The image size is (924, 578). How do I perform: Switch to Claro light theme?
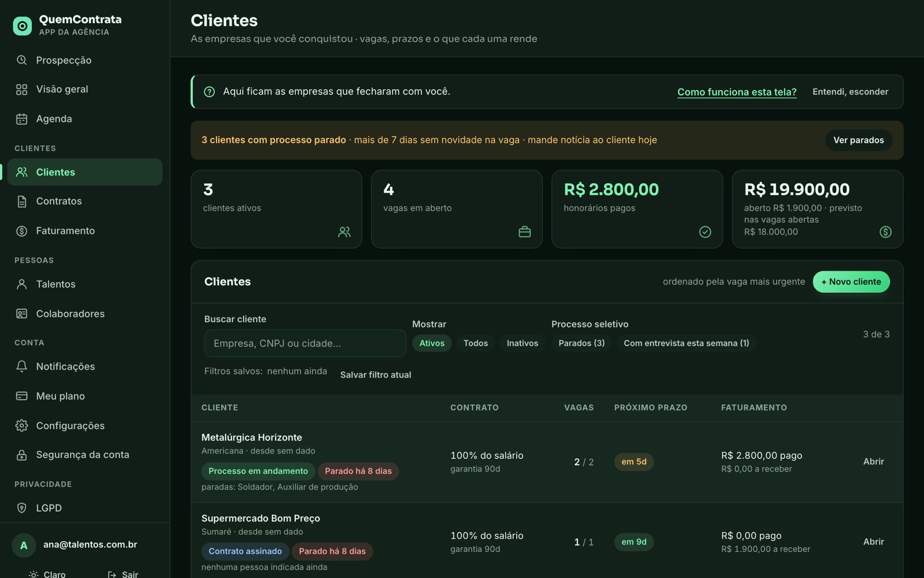(x=48, y=574)
